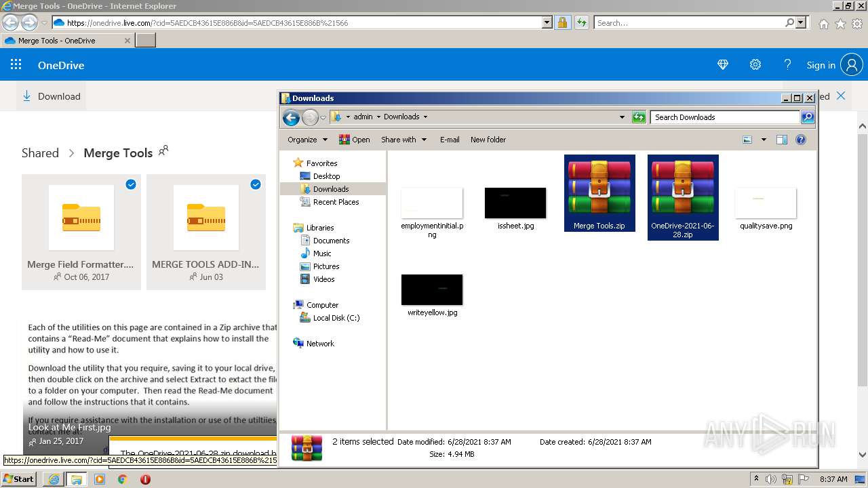Expand the Organize dropdown menu
Viewport: 868px width, 488px height.
[x=307, y=140]
